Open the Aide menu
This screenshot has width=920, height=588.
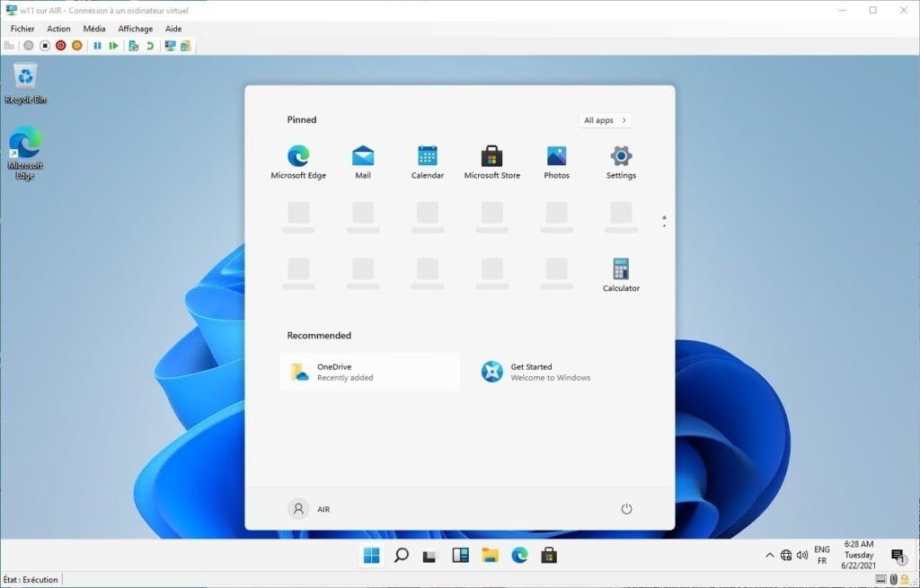(173, 28)
